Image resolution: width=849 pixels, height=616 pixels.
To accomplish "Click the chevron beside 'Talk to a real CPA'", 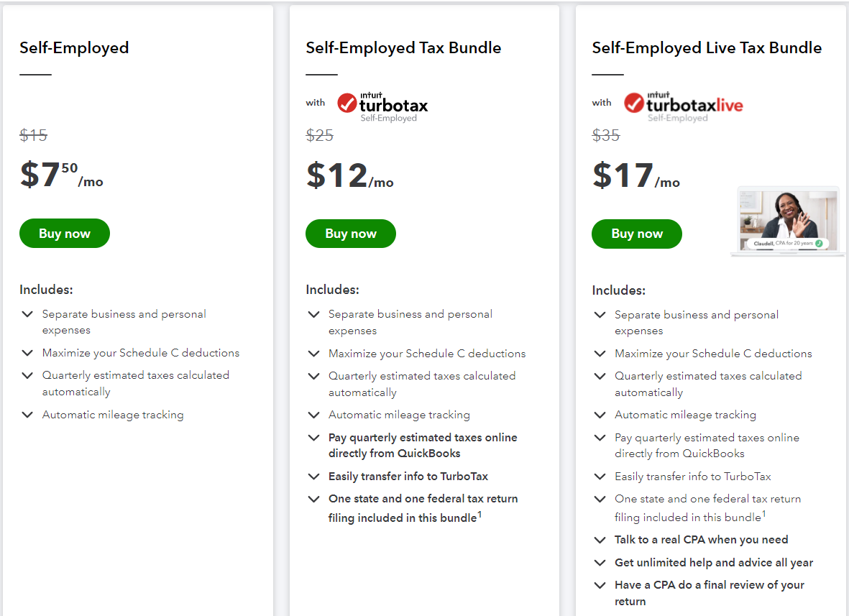I will [600, 541].
